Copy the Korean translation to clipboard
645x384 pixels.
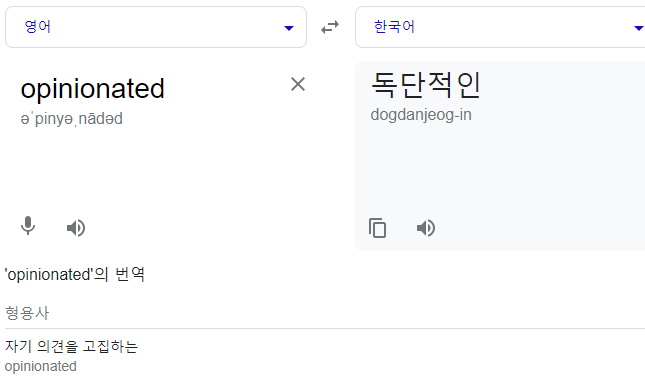(377, 228)
